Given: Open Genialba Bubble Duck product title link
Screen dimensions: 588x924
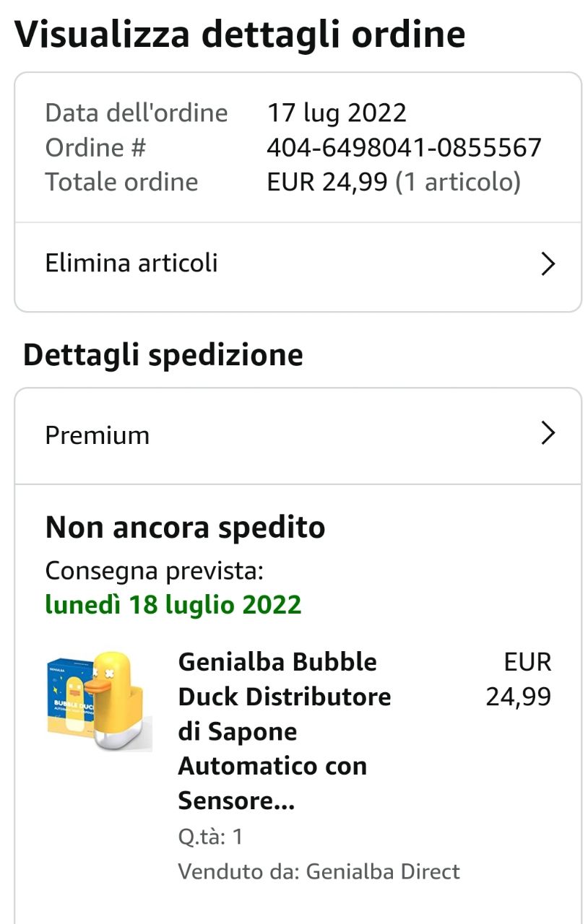Looking at the screenshot, I should (x=285, y=731).
